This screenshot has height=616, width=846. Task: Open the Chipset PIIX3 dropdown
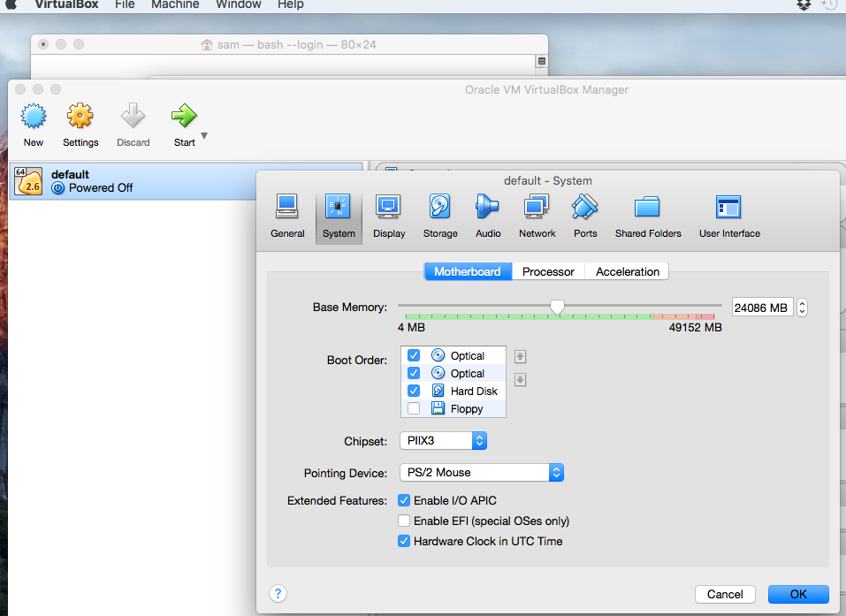click(443, 441)
